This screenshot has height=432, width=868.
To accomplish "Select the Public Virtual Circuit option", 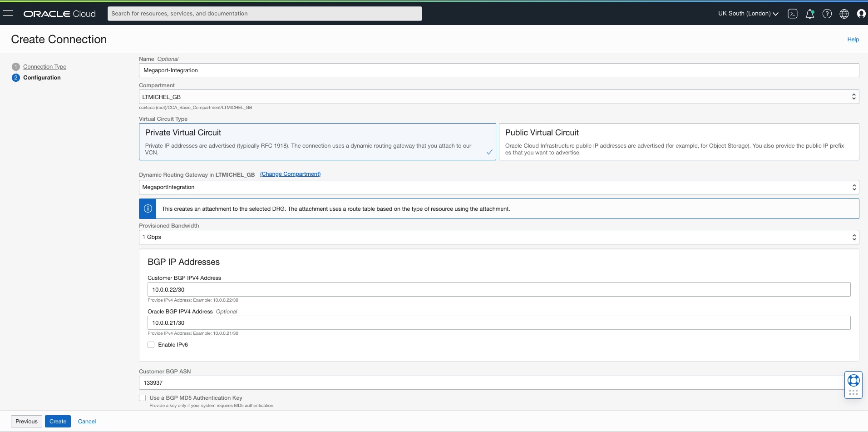I will click(678, 141).
